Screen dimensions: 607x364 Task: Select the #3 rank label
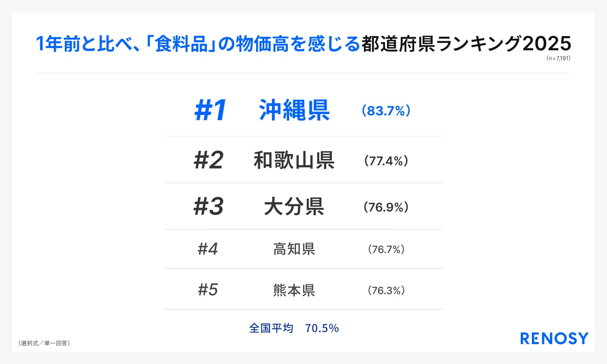pyautogui.click(x=208, y=207)
